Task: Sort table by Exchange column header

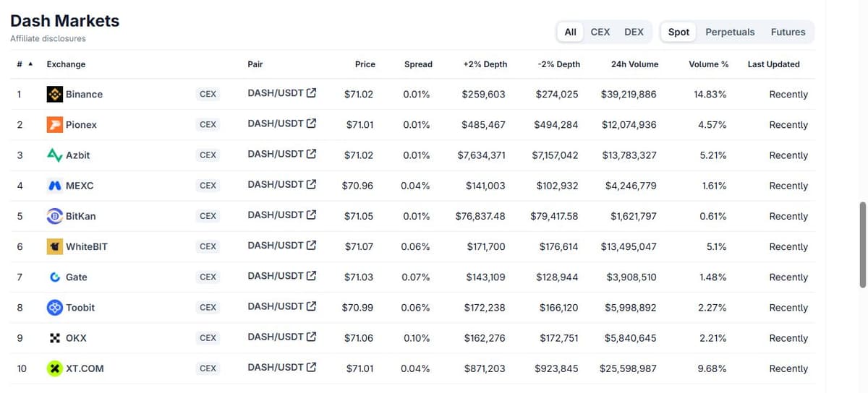Action: pos(66,64)
